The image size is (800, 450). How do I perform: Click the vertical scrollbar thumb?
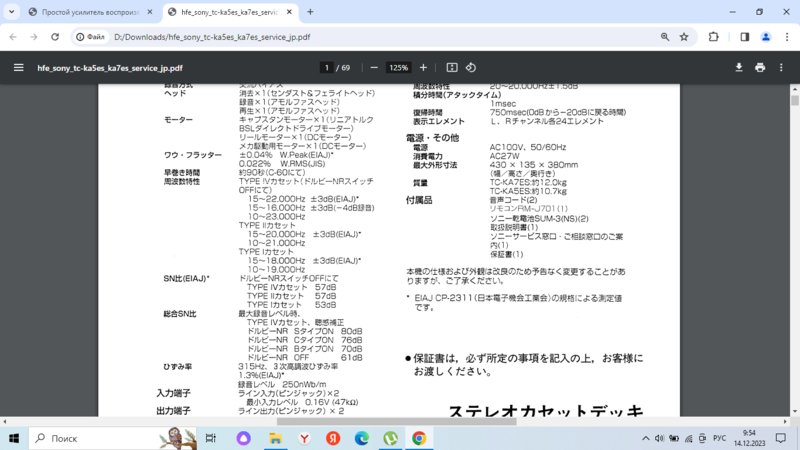(x=795, y=99)
